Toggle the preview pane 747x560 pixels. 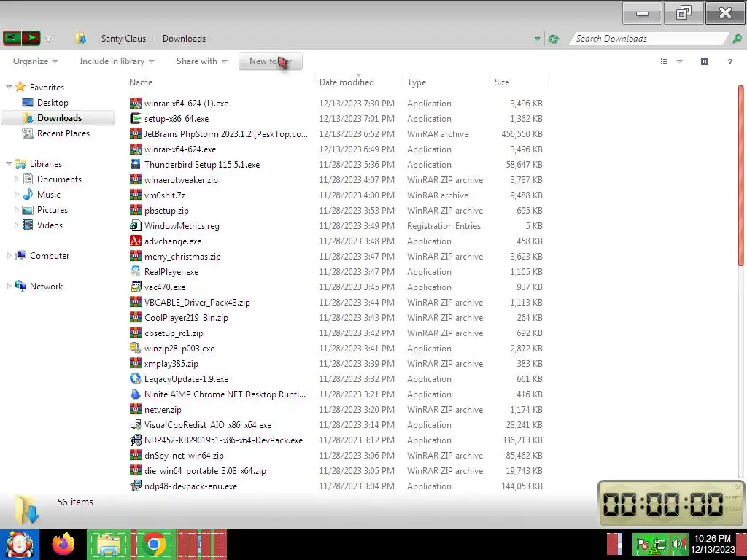coord(704,61)
